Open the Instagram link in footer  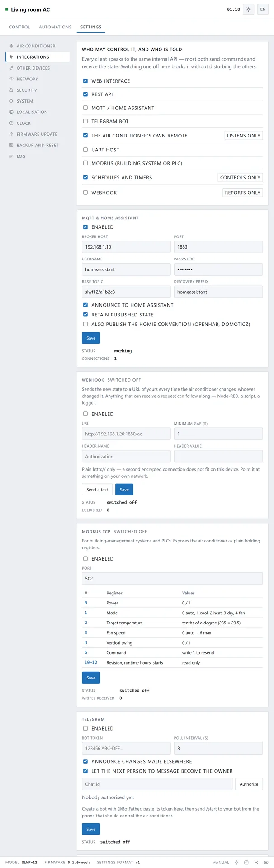[x=246, y=863]
